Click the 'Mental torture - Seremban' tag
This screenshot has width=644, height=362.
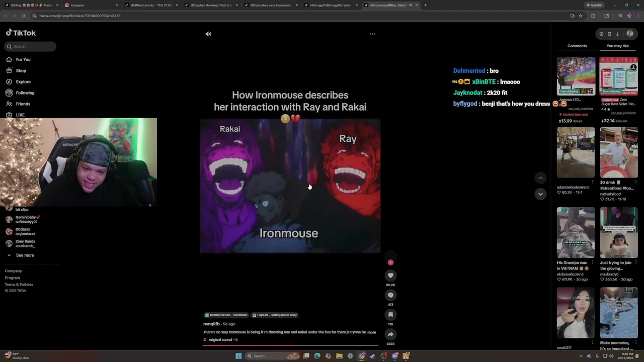[x=226, y=315]
